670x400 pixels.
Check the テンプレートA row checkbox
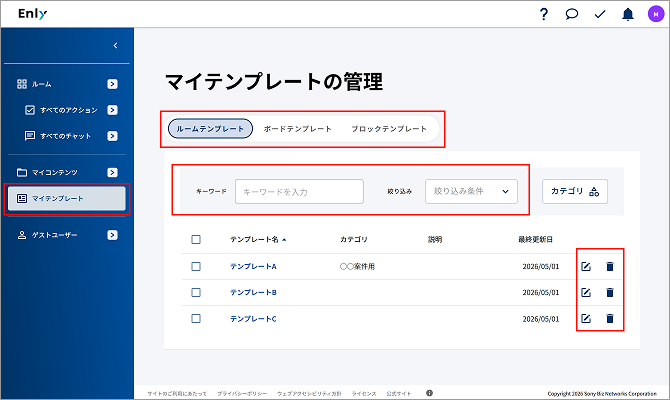196,267
